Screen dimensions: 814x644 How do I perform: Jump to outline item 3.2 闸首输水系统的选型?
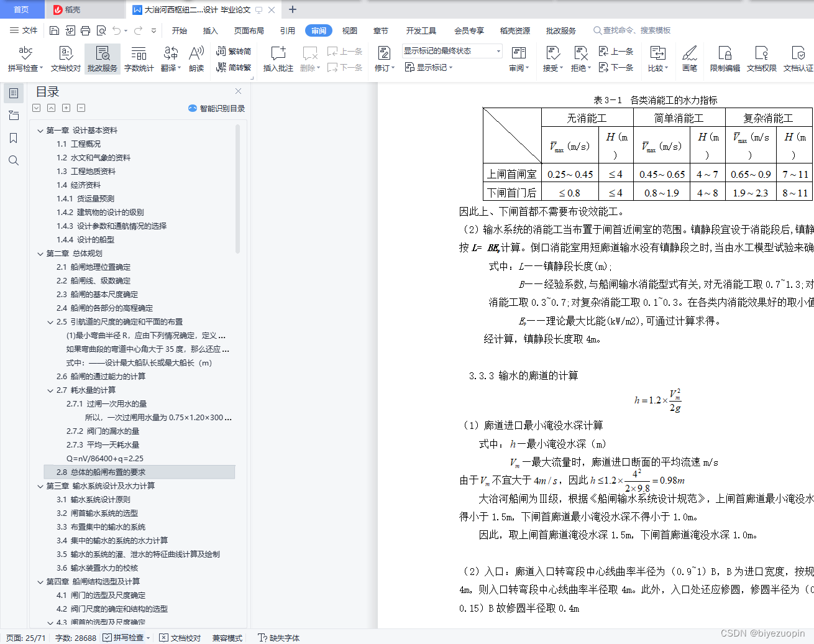[x=97, y=513]
